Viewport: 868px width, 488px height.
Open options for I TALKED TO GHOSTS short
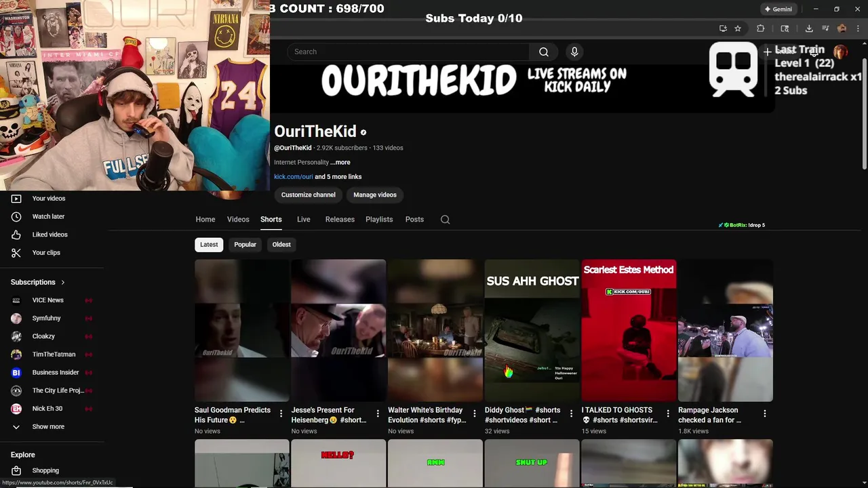coord(668,413)
